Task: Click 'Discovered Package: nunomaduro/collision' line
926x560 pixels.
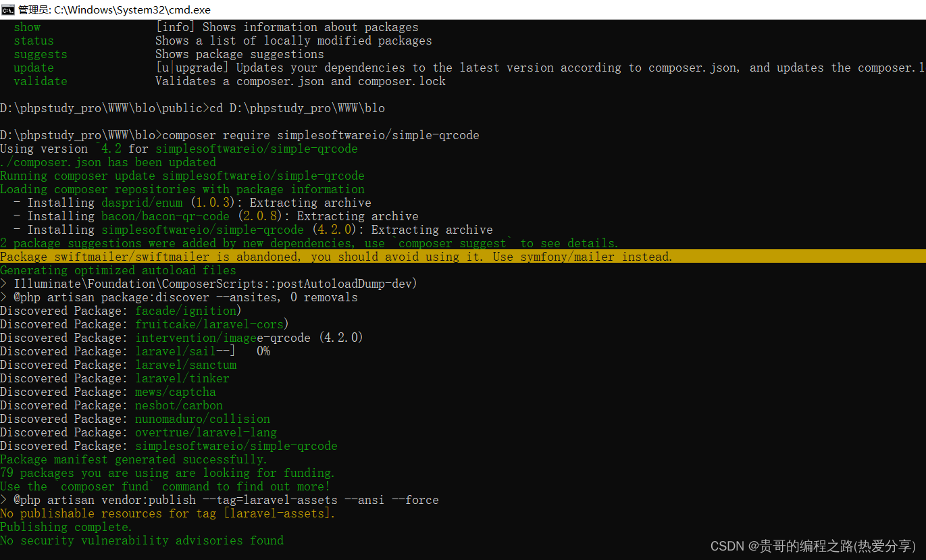Action: (135, 419)
